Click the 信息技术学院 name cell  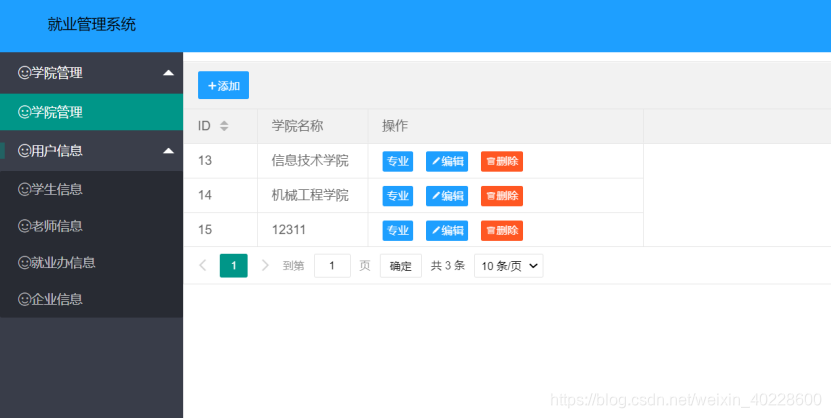[x=313, y=161]
